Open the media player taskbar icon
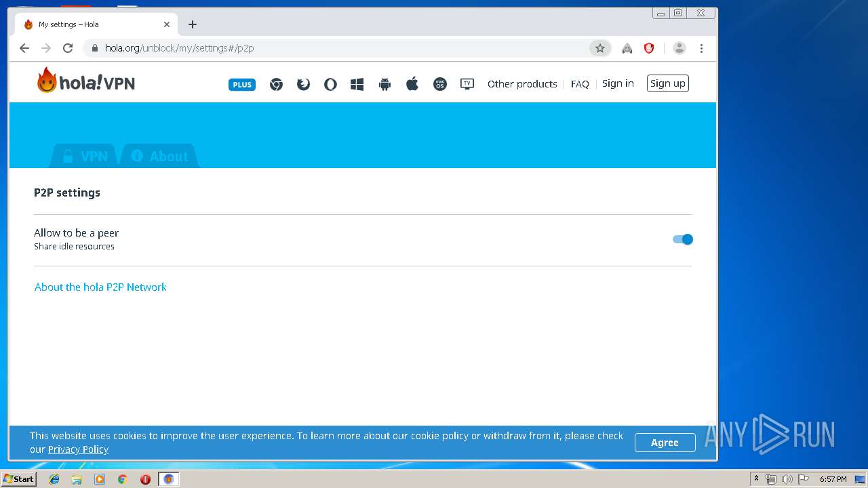Viewport: 868px width, 488px height. click(x=100, y=479)
